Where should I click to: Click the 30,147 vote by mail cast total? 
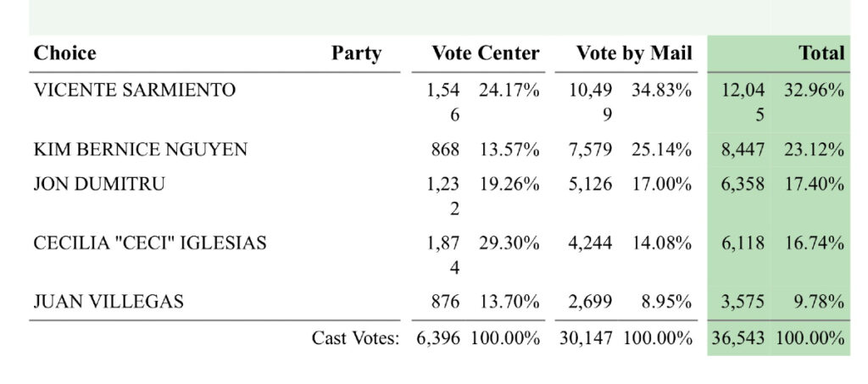pos(586,338)
